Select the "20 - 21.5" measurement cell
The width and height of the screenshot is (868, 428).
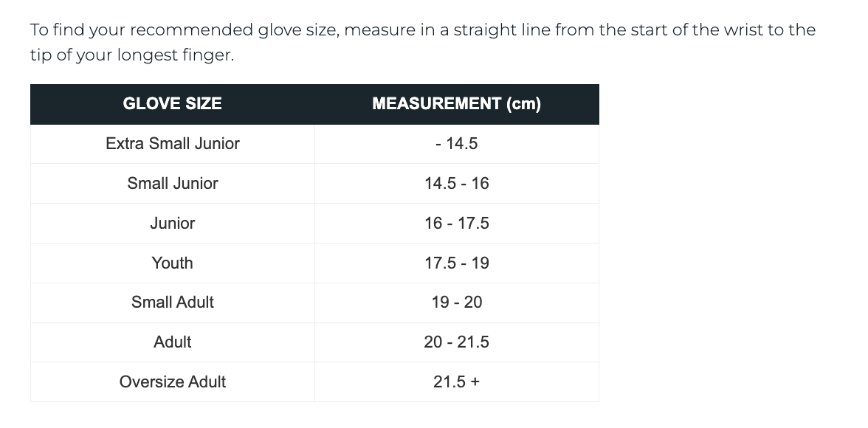pyautogui.click(x=456, y=342)
